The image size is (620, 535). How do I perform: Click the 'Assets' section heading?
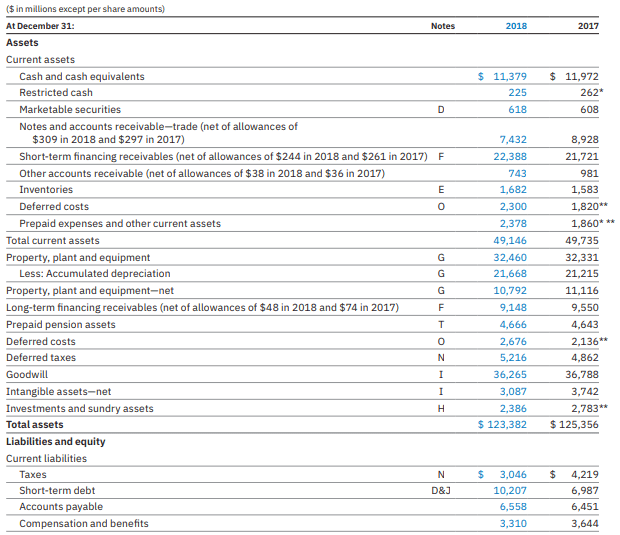(x=22, y=43)
